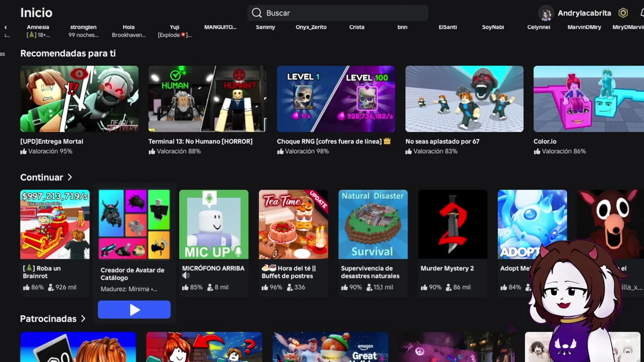Open the Color.io game thumbnail
This screenshot has height=362, width=644.
(589, 99)
